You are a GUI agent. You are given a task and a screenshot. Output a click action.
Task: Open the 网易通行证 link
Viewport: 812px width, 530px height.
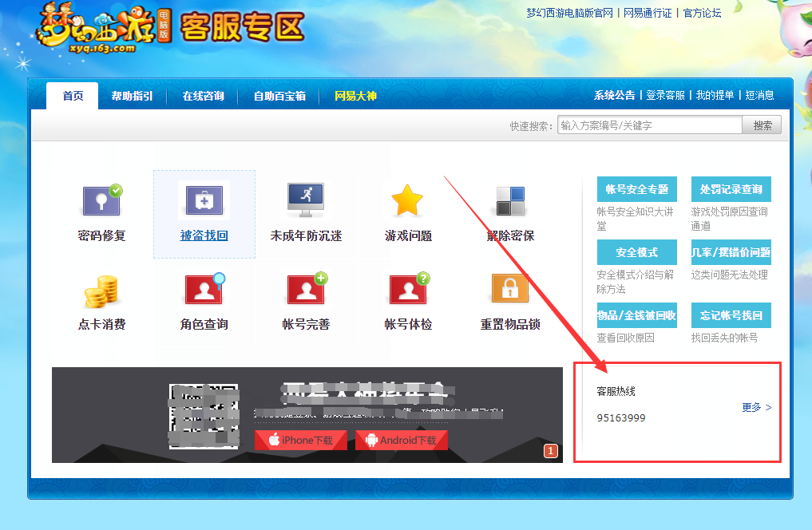[x=648, y=13]
